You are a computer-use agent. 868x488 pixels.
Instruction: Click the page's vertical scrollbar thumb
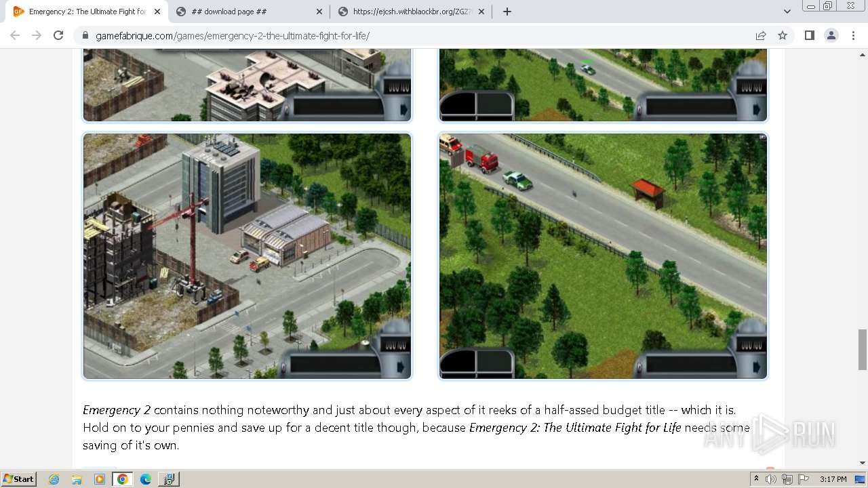click(863, 349)
